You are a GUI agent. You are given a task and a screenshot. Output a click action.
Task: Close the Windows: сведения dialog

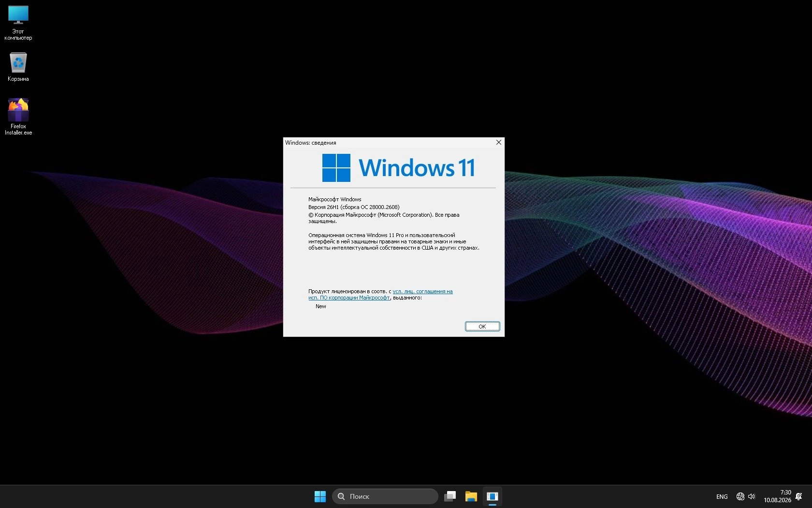coord(499,142)
